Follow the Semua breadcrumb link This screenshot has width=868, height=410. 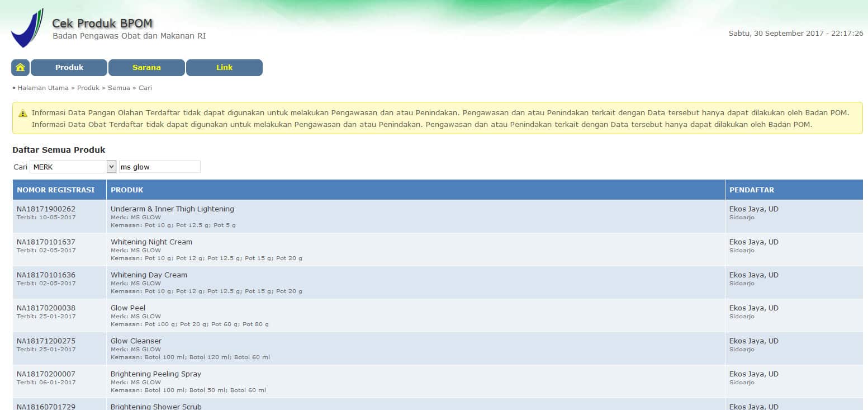click(119, 88)
